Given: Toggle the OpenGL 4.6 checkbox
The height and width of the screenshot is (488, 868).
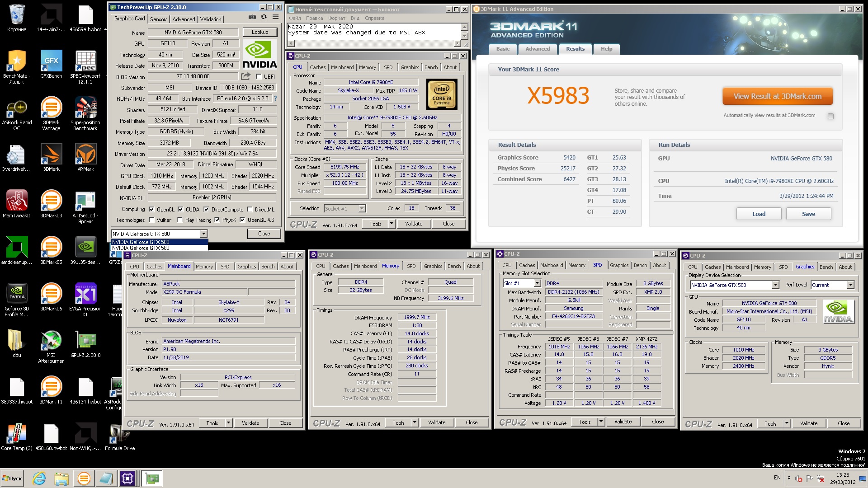Looking at the screenshot, I should [x=242, y=220].
